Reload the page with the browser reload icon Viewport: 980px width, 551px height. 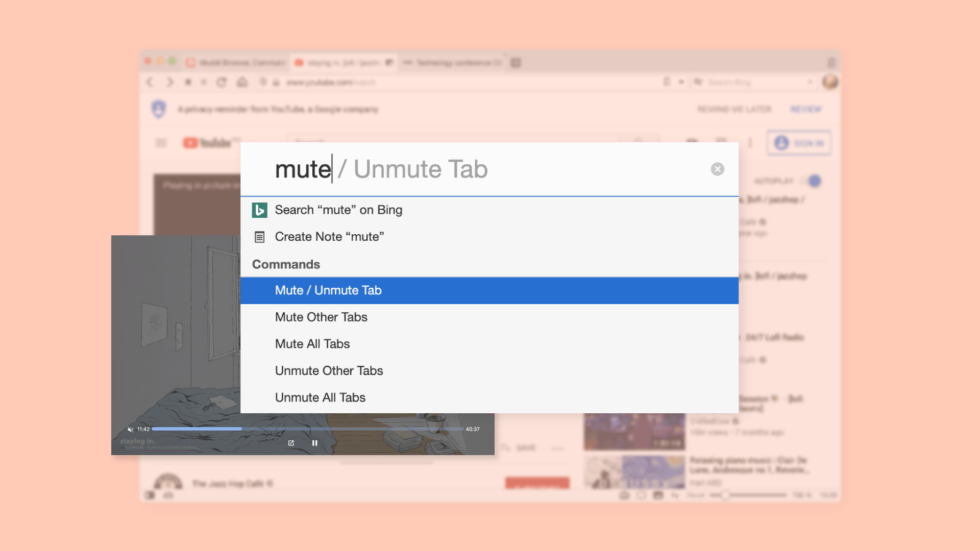tap(222, 82)
